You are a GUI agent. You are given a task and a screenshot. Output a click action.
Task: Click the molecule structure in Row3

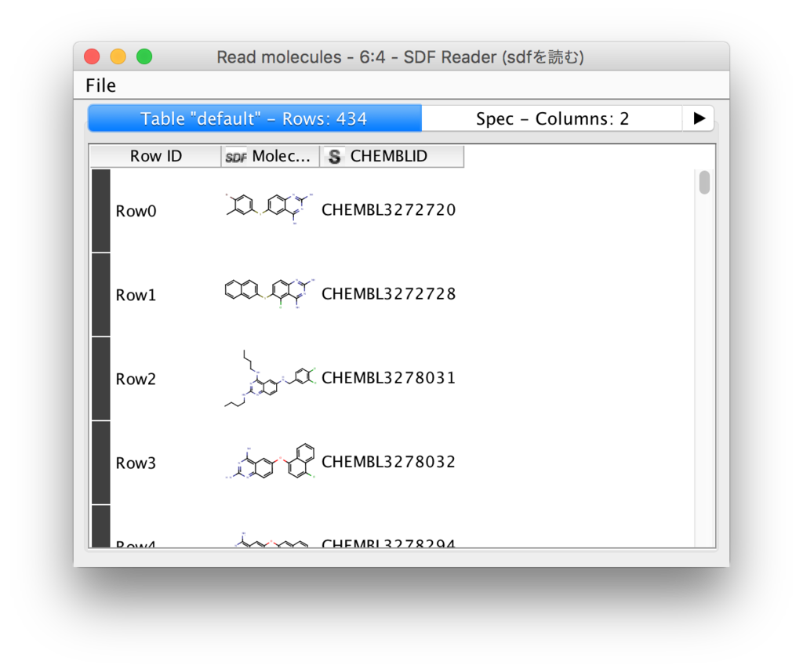click(270, 462)
